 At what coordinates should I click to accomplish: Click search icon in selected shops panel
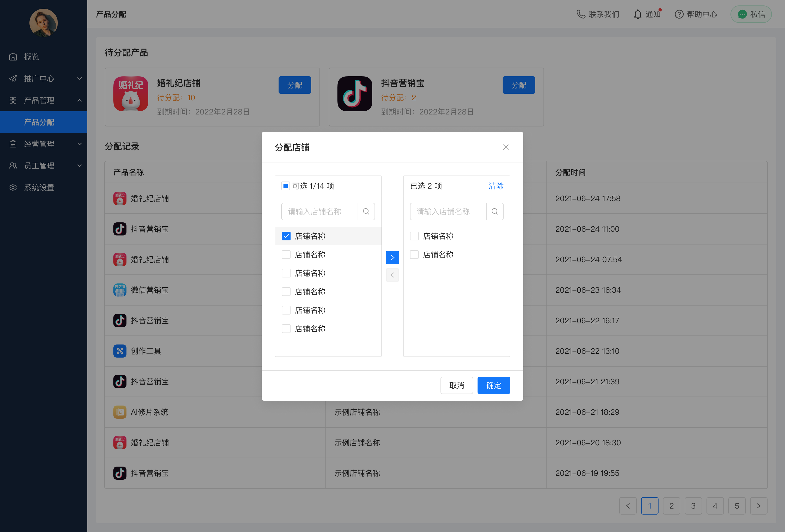pos(495,211)
